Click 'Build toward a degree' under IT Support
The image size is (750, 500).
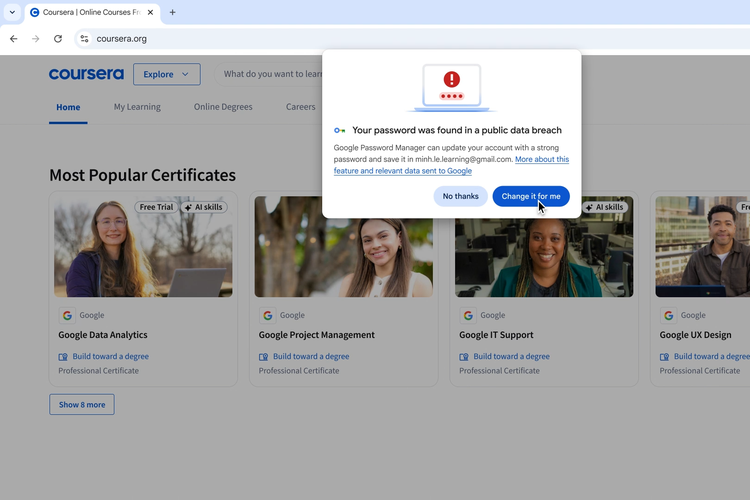point(511,356)
